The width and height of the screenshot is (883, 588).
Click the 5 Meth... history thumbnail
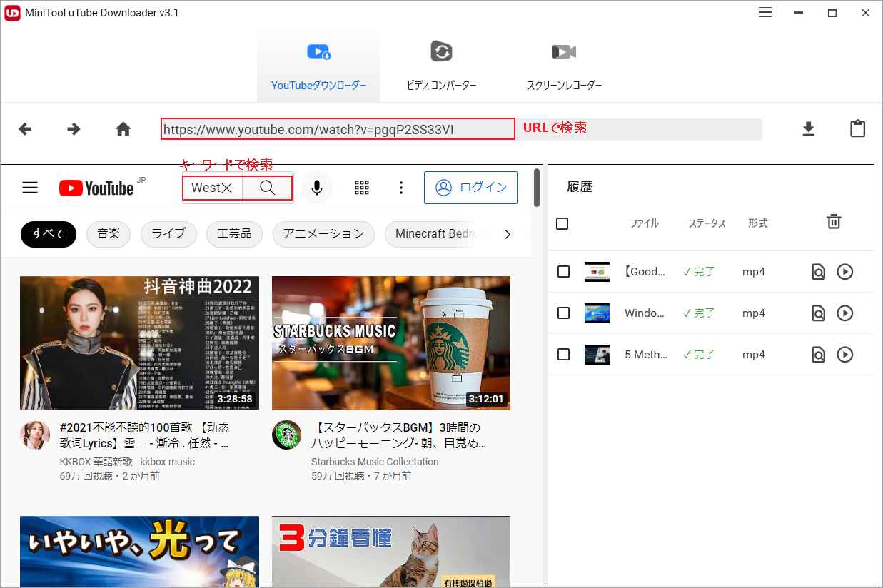597,355
